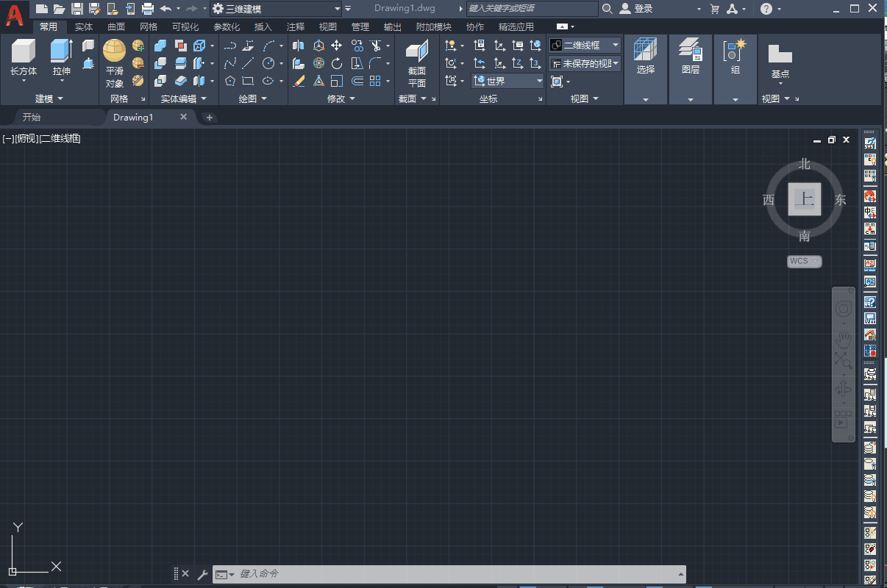Click the Pan hand icon in navigation bar
The image size is (887, 588).
point(843,339)
